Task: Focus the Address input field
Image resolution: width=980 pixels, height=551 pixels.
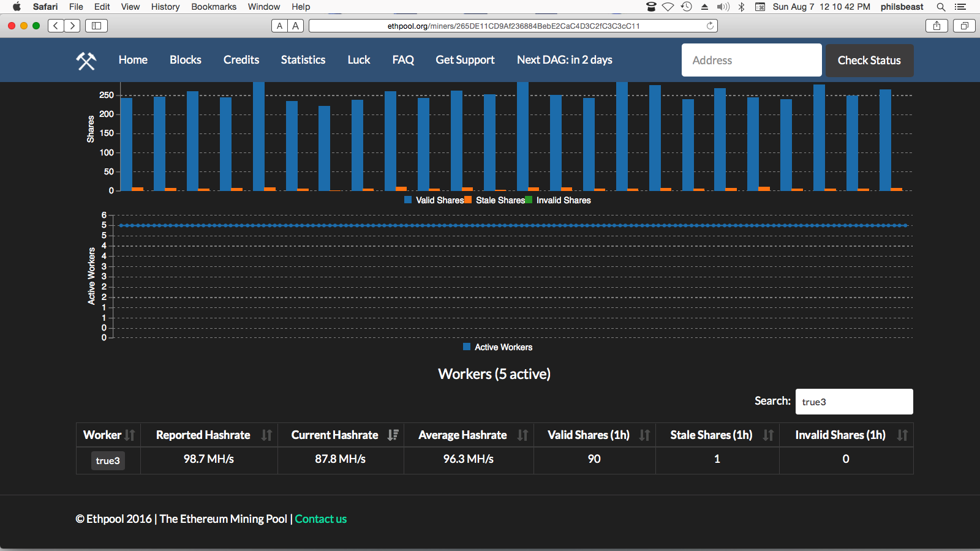Action: click(752, 60)
